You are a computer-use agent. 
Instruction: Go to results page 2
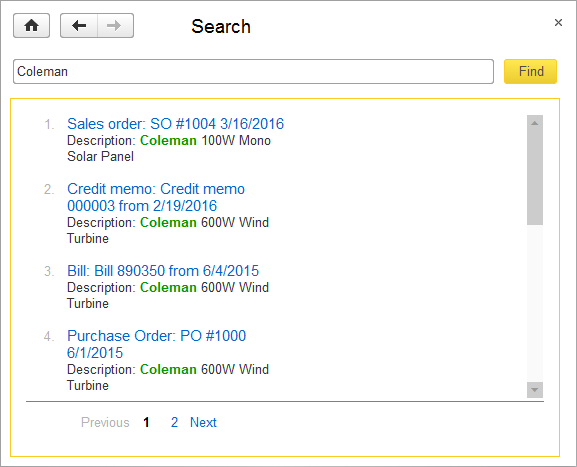tap(174, 422)
